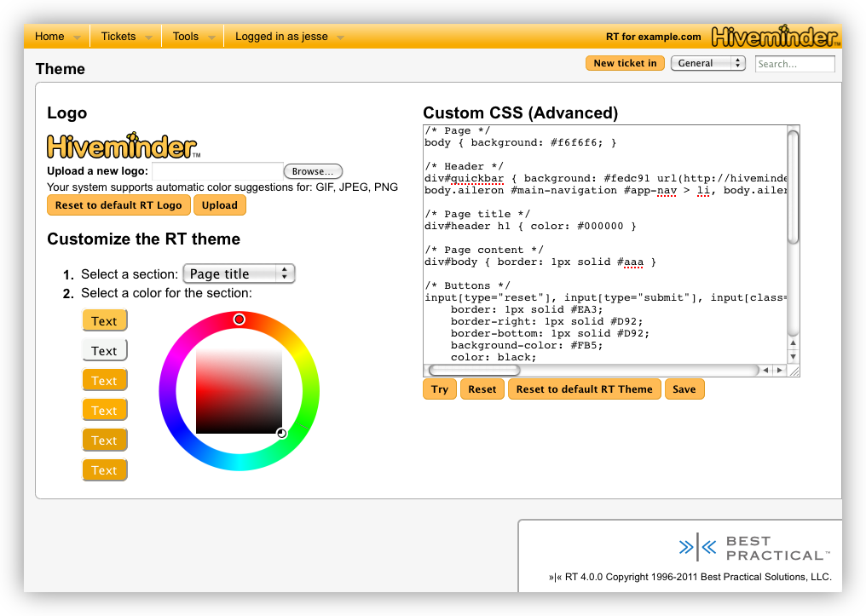The image size is (866, 616).
Task: Click the CSS editor vertical scrollbar thumb
Action: point(793,187)
